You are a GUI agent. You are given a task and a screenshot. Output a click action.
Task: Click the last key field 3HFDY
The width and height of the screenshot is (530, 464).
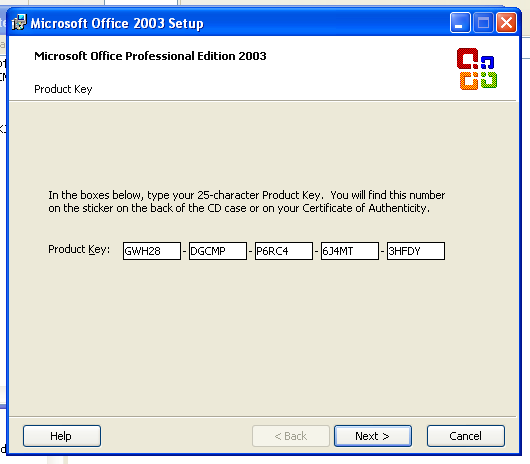[416, 251]
